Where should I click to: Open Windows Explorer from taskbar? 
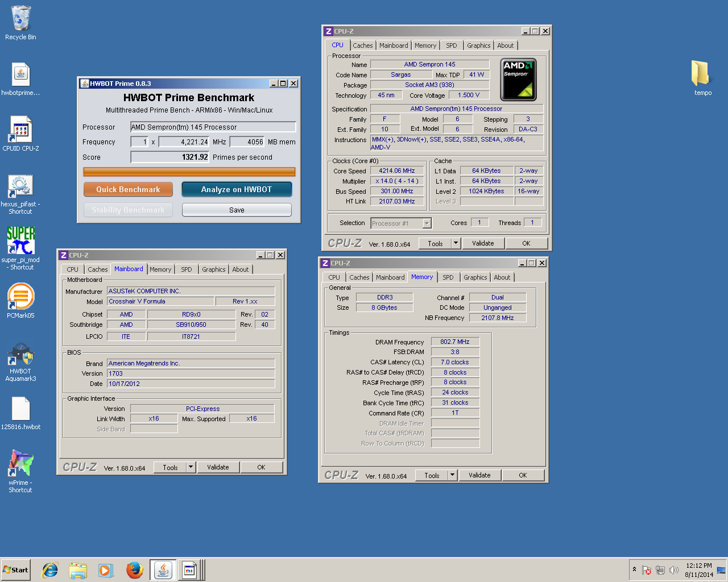(x=78, y=570)
